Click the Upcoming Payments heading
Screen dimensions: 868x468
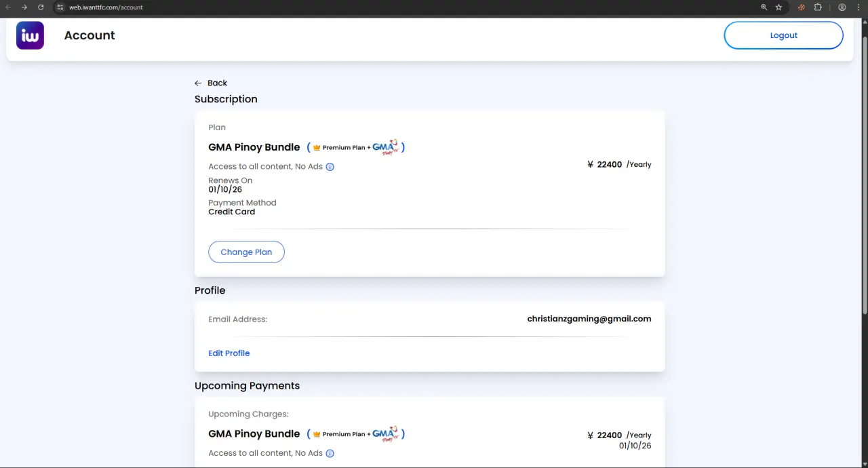coord(247,386)
